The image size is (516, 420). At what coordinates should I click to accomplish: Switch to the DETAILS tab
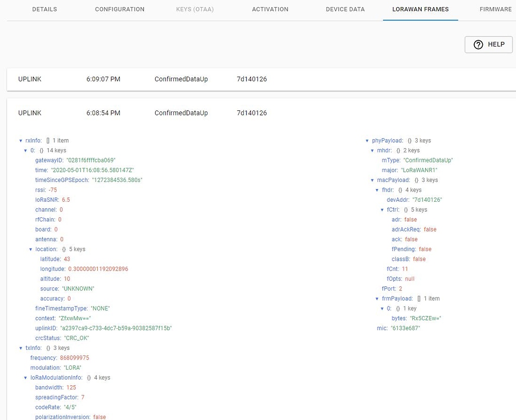[x=44, y=9]
